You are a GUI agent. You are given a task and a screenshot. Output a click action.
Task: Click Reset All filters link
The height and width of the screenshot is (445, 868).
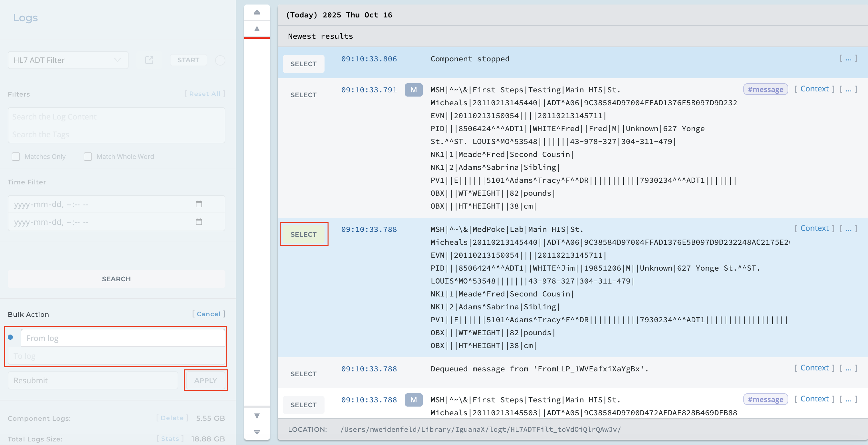click(x=204, y=94)
